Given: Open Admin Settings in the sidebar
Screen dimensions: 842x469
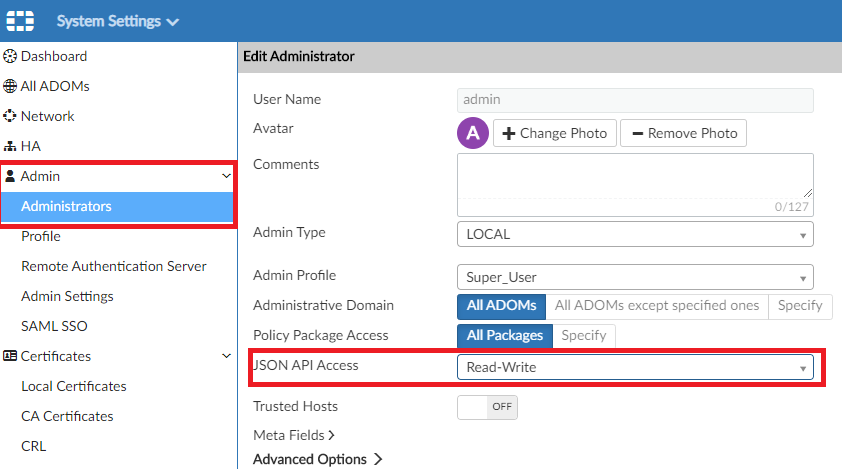Looking at the screenshot, I should coord(67,297).
